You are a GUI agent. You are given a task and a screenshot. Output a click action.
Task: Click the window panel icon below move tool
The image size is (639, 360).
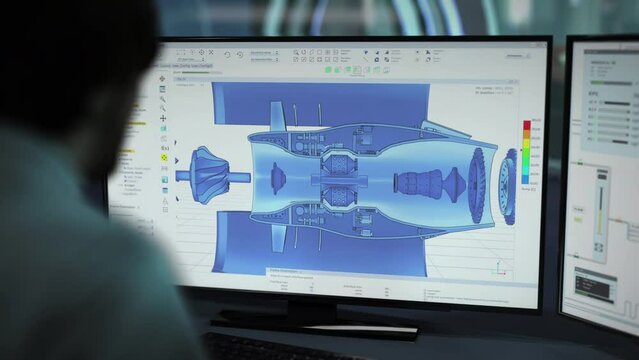pos(163,89)
